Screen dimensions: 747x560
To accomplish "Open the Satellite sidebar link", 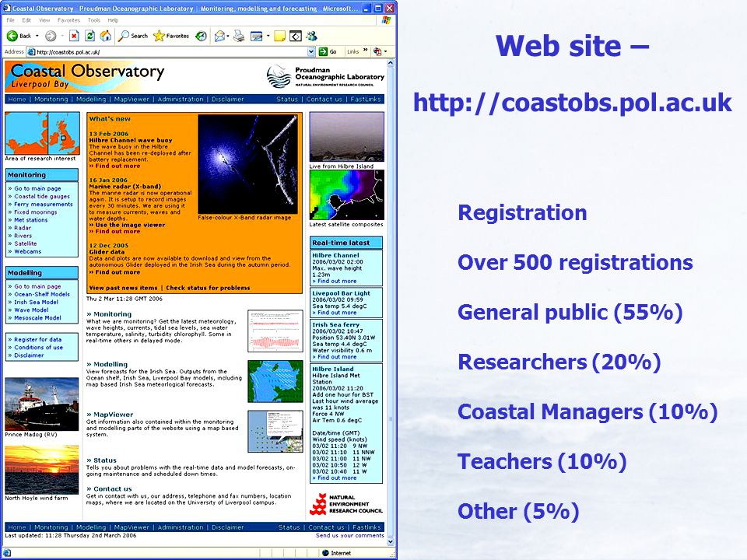I will tap(25, 243).
